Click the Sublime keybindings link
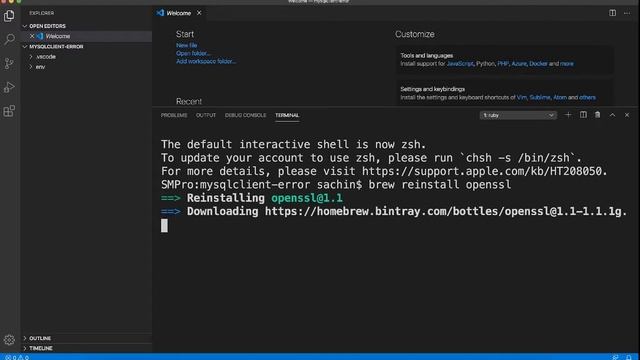Viewport: 640px width, 360px height. [x=540, y=98]
